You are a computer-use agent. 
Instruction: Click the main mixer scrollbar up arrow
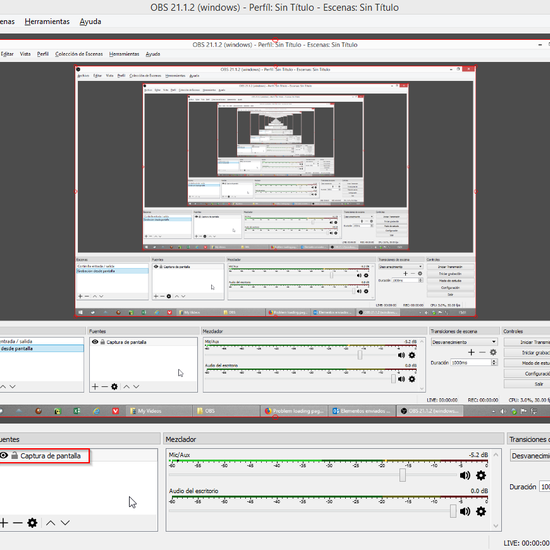pyautogui.click(x=496, y=455)
